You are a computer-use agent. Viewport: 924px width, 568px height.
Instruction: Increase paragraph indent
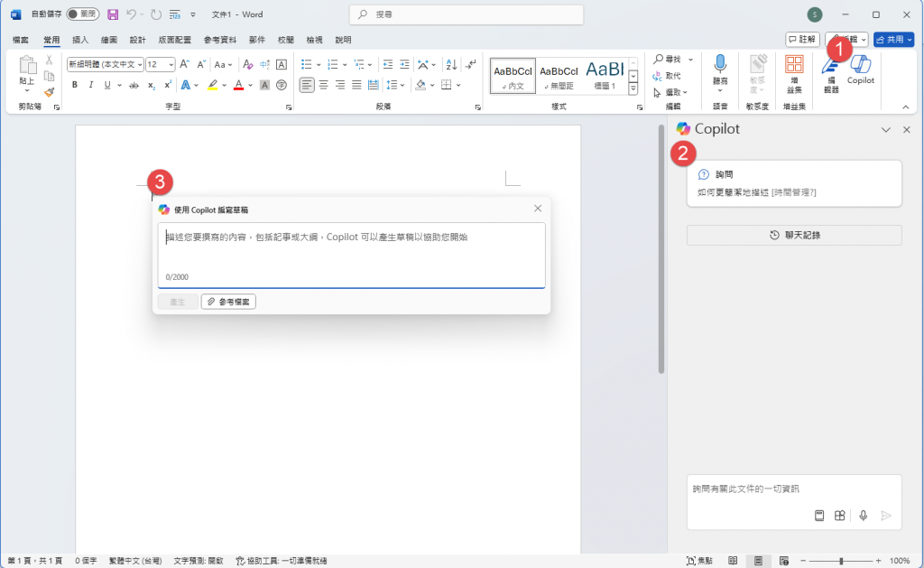pyautogui.click(x=404, y=64)
